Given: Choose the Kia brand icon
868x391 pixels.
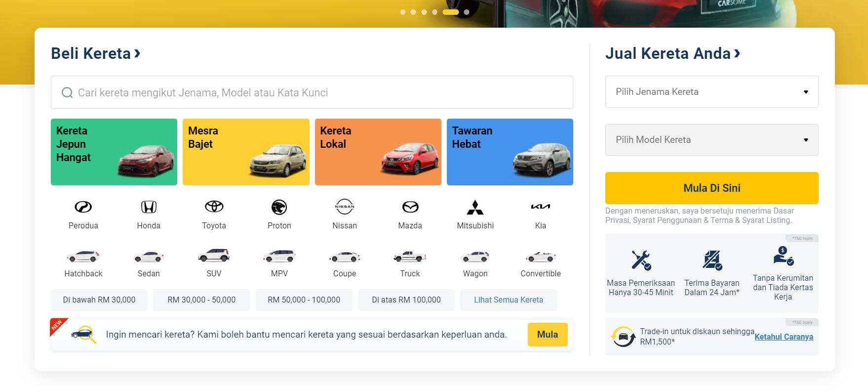Looking at the screenshot, I should coord(540,207).
